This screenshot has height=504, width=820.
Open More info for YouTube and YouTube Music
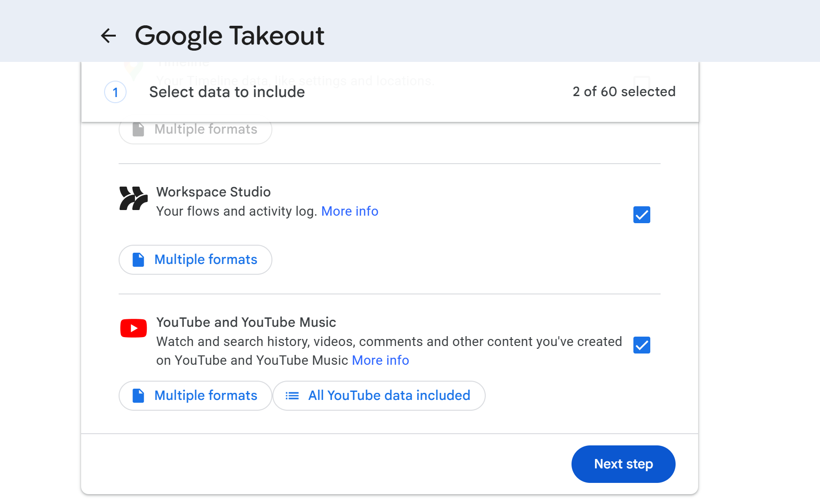click(380, 360)
